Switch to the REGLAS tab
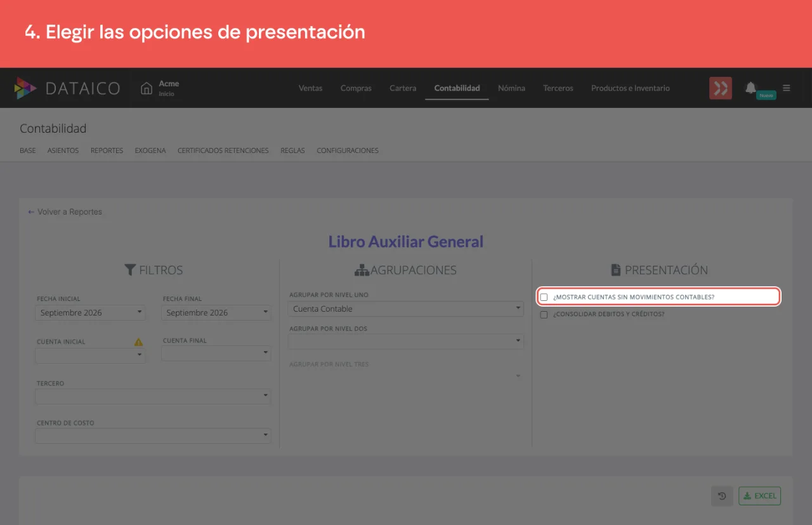The height and width of the screenshot is (525, 812). (292, 150)
